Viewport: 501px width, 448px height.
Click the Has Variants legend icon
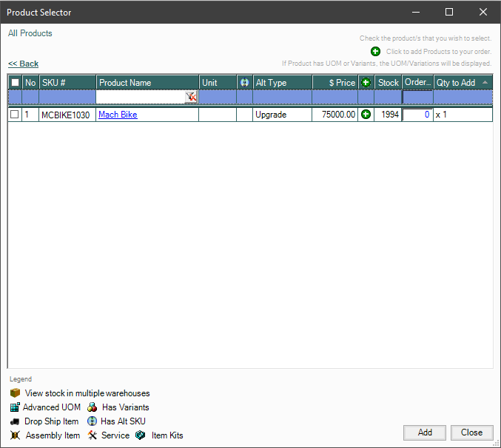[92, 407]
